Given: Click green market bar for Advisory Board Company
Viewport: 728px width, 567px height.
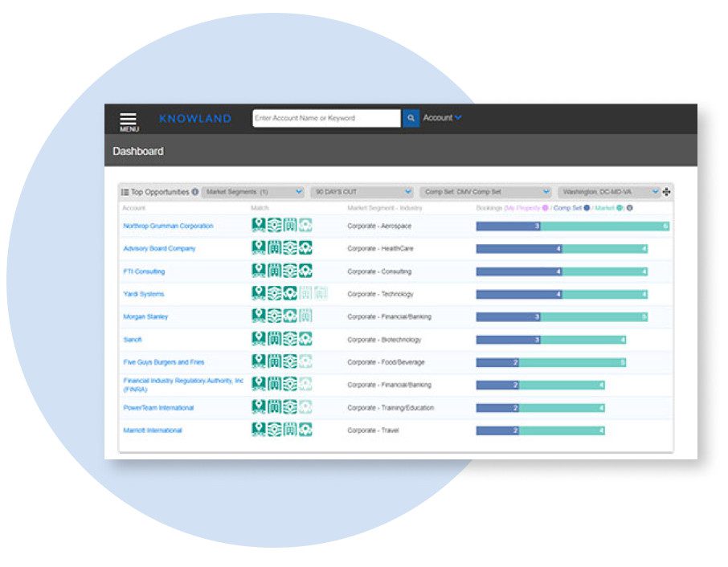Looking at the screenshot, I should 605,249.
